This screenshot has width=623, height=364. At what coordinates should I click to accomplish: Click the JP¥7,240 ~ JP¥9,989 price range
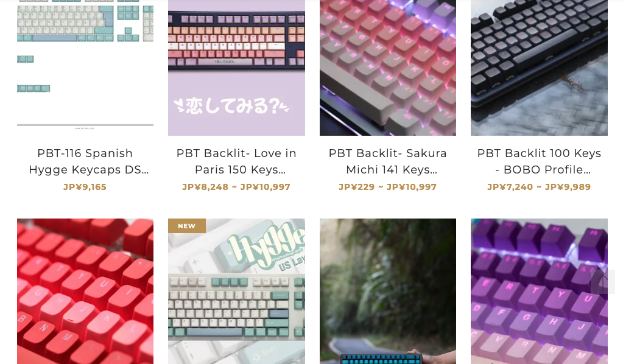point(539,187)
